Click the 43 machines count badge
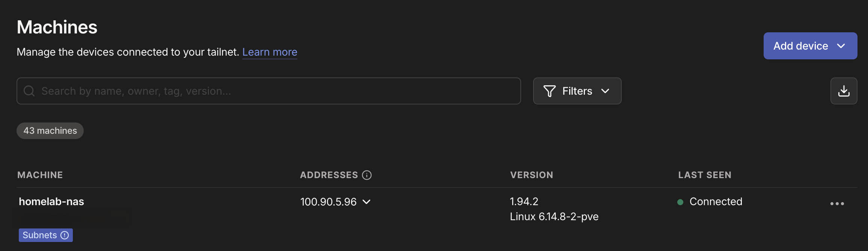Viewport: 868px width, 251px height. click(x=50, y=131)
